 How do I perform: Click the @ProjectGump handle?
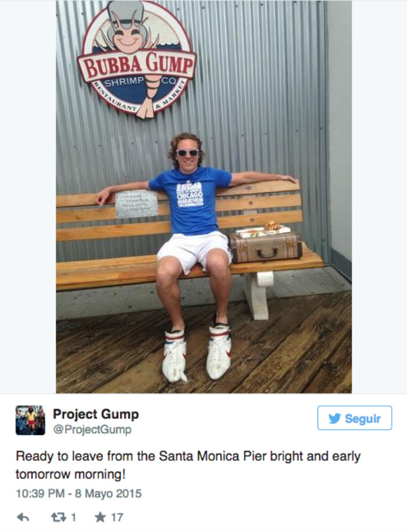[x=92, y=430]
